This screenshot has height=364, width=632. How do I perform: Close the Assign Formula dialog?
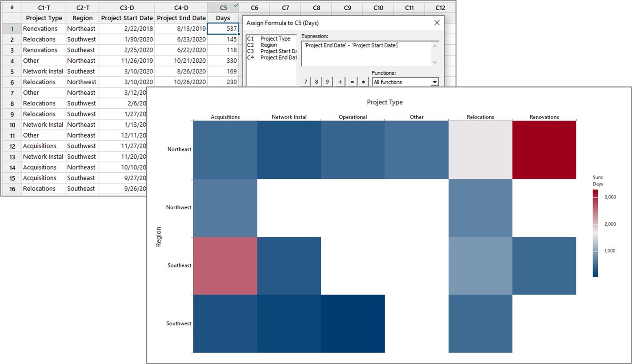pyautogui.click(x=437, y=22)
